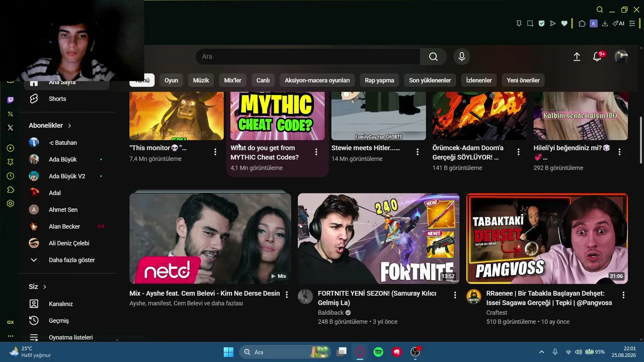This screenshot has height=362, width=644.
Task: Open the FORTNITE video thumbnail
Action: pos(378,239)
